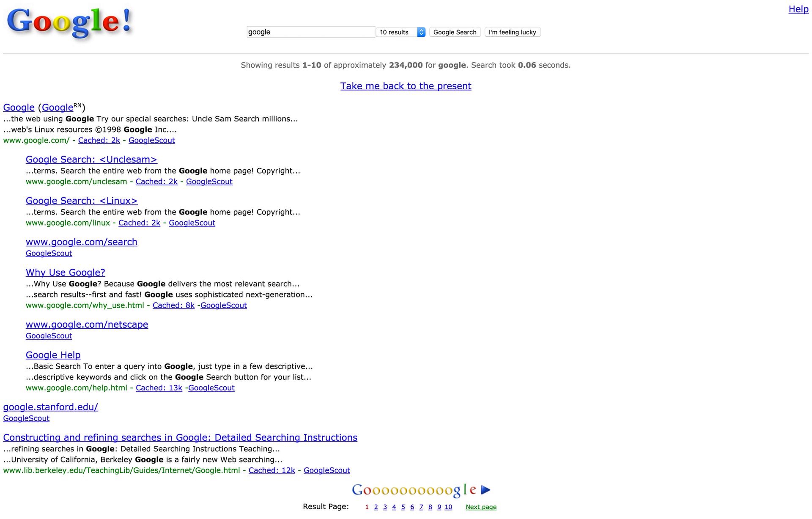Open the Help link

pos(798,9)
